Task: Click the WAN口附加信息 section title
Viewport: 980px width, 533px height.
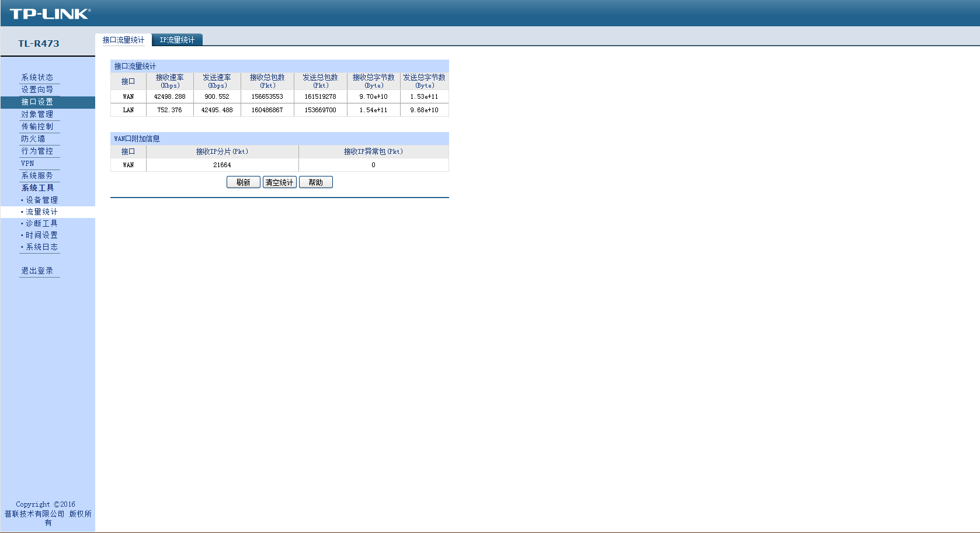Action: point(137,139)
